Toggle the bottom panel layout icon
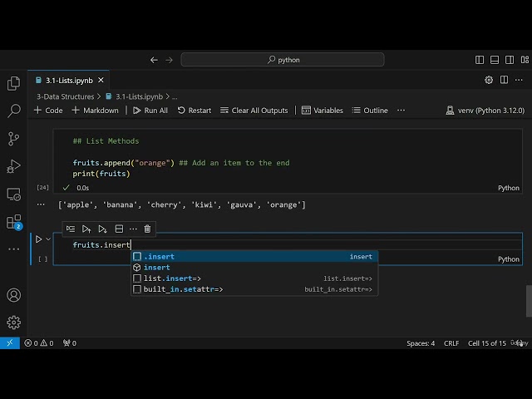This screenshot has width=532, height=399. tap(495, 60)
